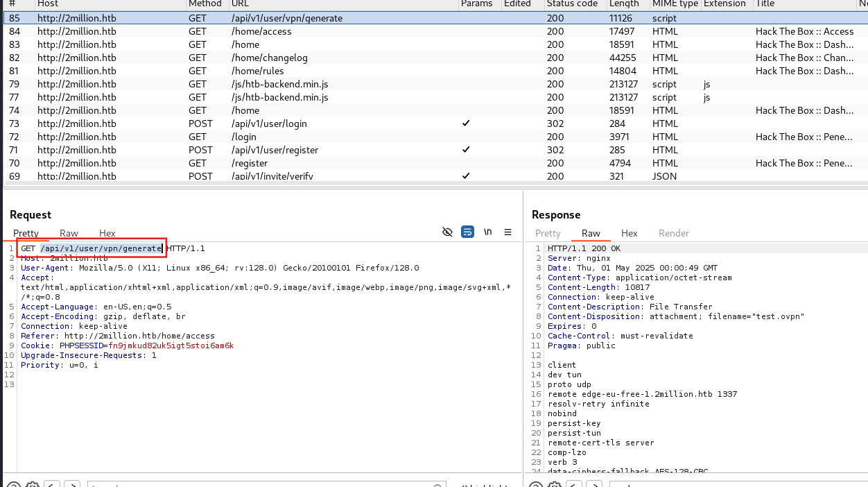The width and height of the screenshot is (868, 487).
Task: Select history row number 79
Action: point(435,84)
